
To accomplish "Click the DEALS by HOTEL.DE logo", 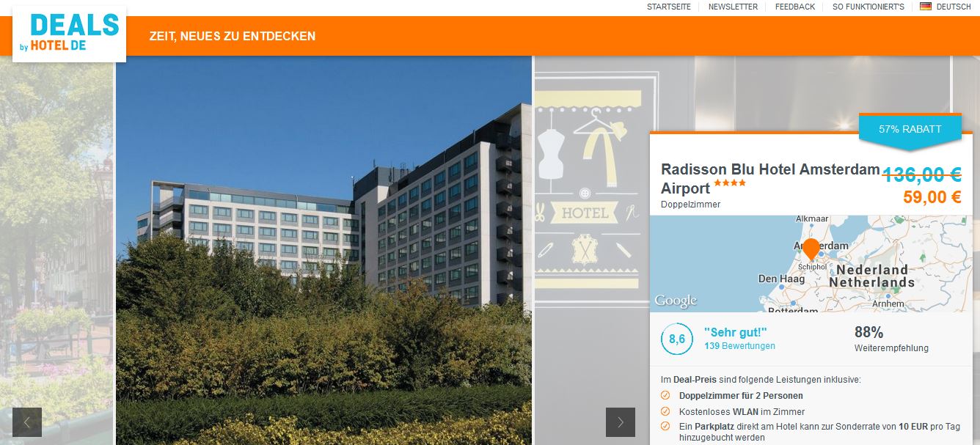I will click(69, 34).
